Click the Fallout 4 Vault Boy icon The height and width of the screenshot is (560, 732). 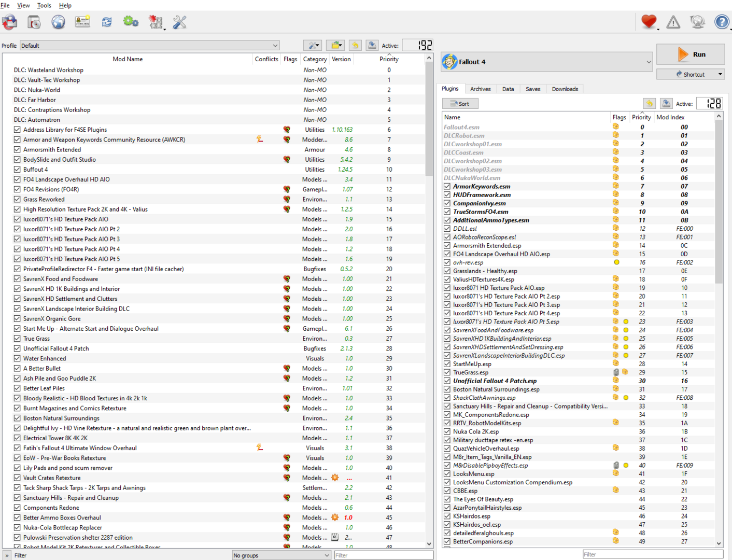(449, 62)
